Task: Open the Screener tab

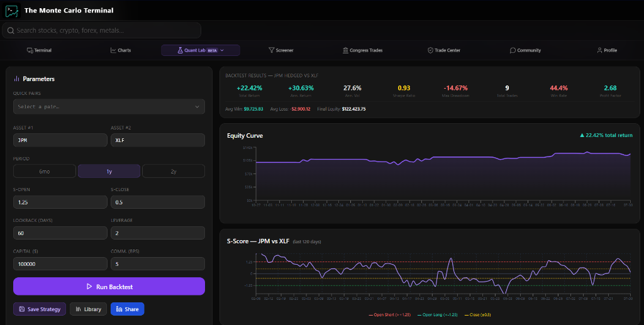Action: coord(281,50)
